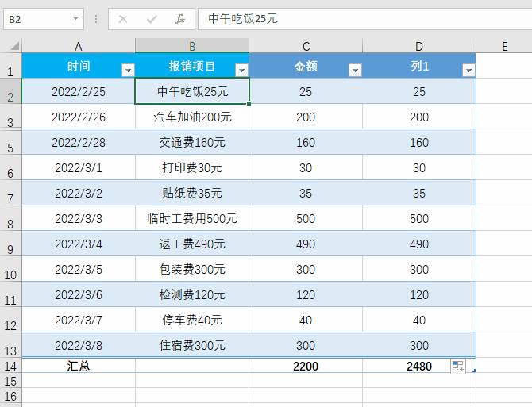Screen dimensions: 532x407
Task: Open the 金额 column filter dropdown
Action: (355, 70)
